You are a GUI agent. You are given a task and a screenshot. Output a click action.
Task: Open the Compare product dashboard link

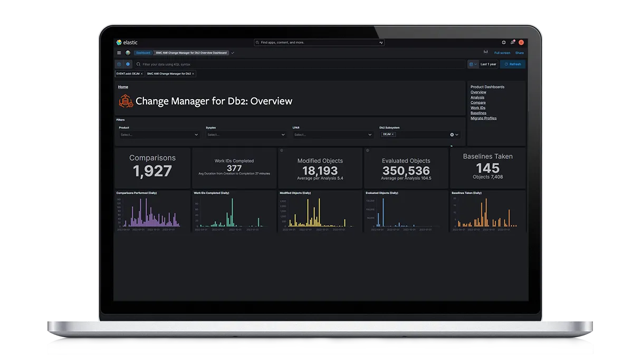[x=478, y=103]
